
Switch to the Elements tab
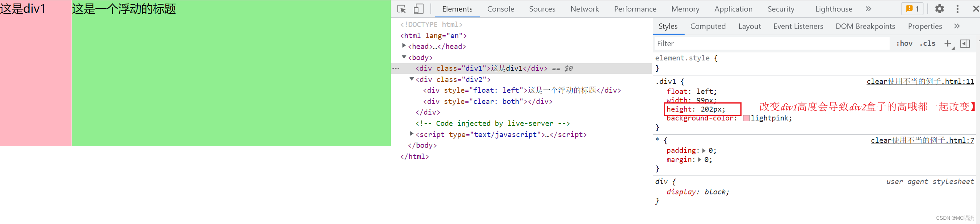pyautogui.click(x=457, y=9)
